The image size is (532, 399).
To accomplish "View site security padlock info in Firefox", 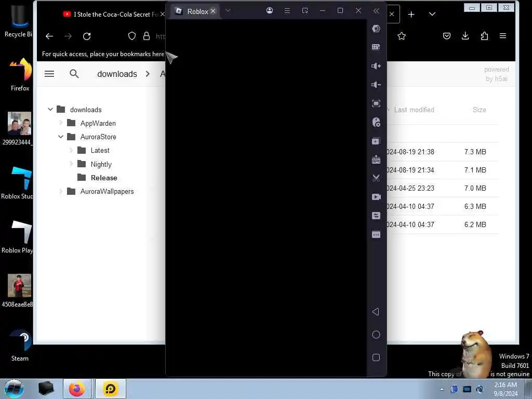I will point(146,36).
